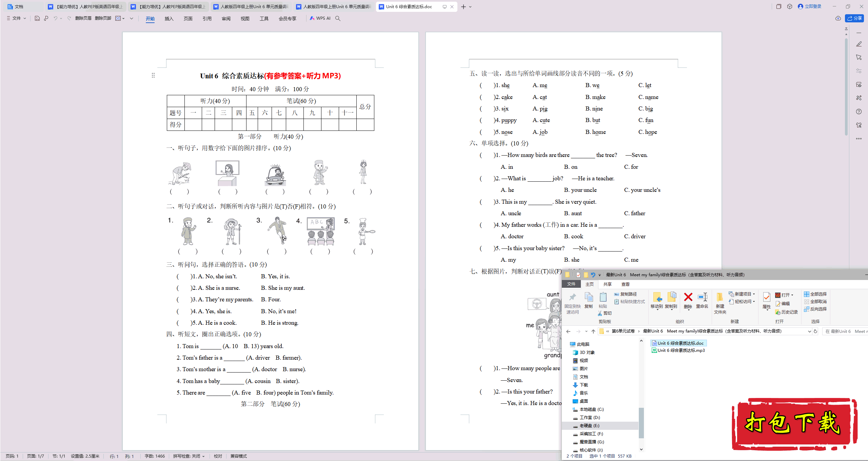Switch to 审阅 ribbon tab
This screenshot has width=868, height=461.
(x=226, y=19)
